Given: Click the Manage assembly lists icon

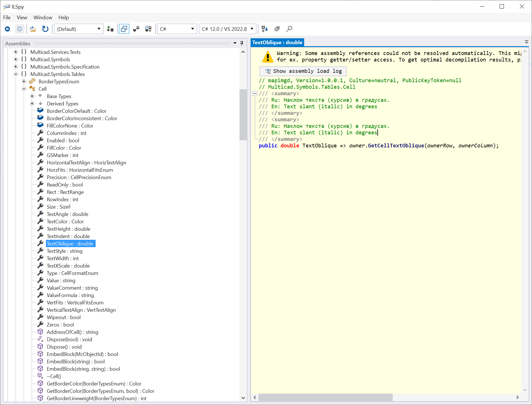Looking at the screenshot, I should (110, 29).
